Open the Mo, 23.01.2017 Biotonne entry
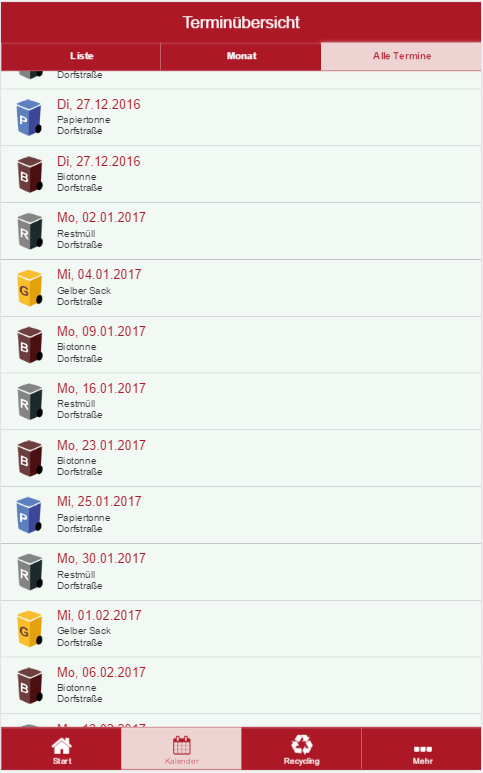 (241, 458)
